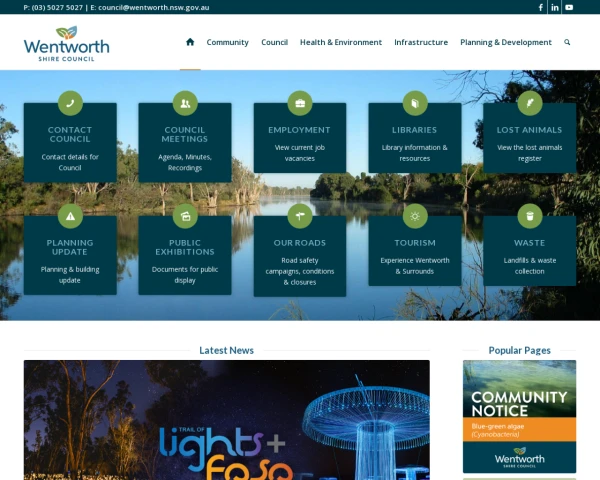
Task: Open the Facebook social icon
Action: point(541,7)
